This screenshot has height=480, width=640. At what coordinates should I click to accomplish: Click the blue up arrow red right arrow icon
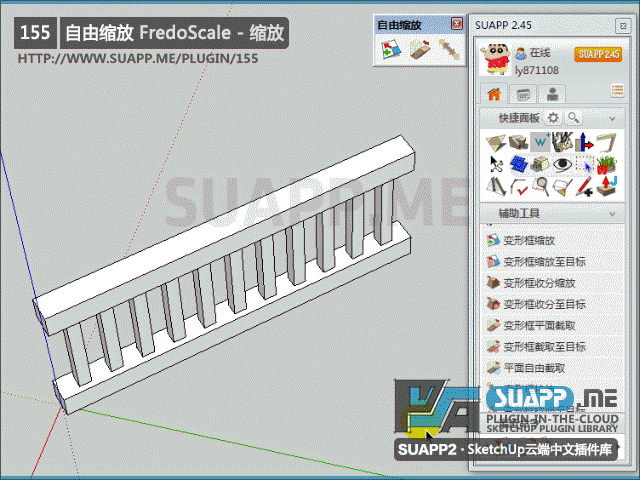584,142
